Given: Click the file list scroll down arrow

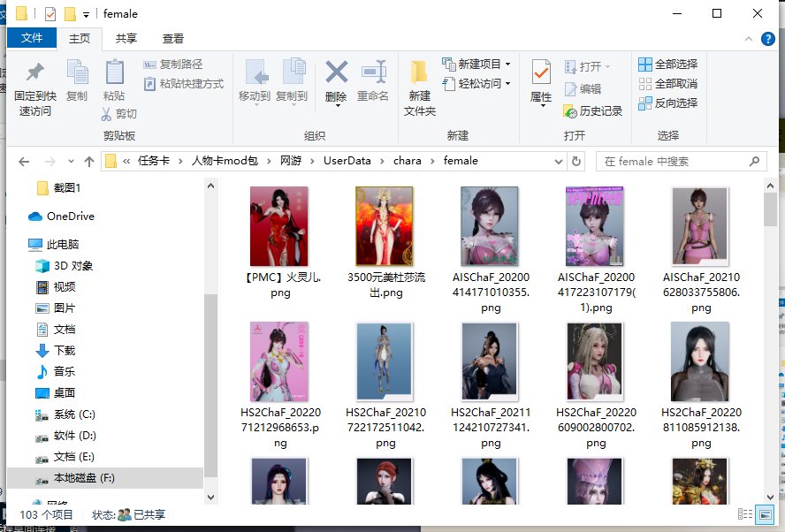Looking at the screenshot, I should click(x=770, y=497).
